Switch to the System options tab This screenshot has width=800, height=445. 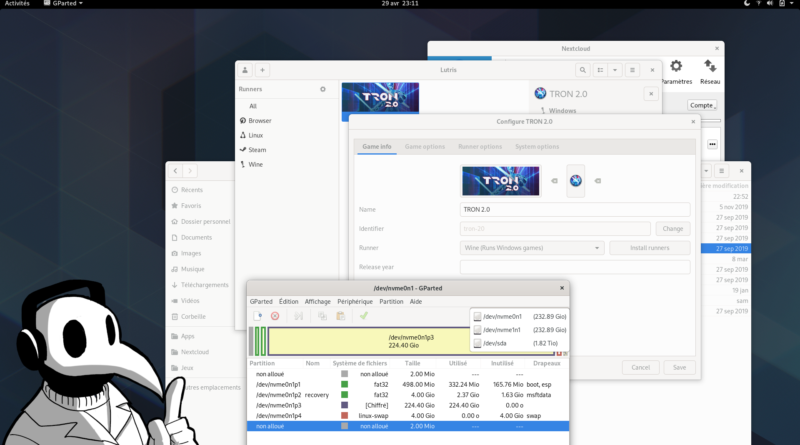click(x=537, y=146)
